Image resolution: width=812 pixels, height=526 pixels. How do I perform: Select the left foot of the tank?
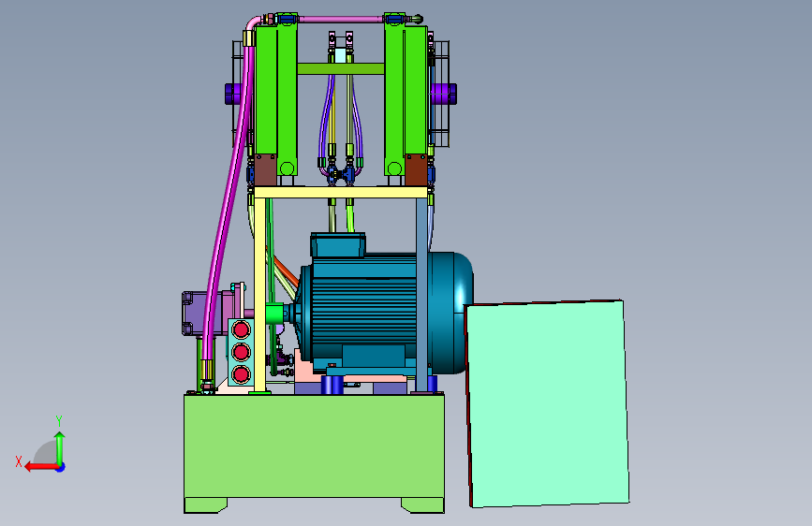[205, 505]
